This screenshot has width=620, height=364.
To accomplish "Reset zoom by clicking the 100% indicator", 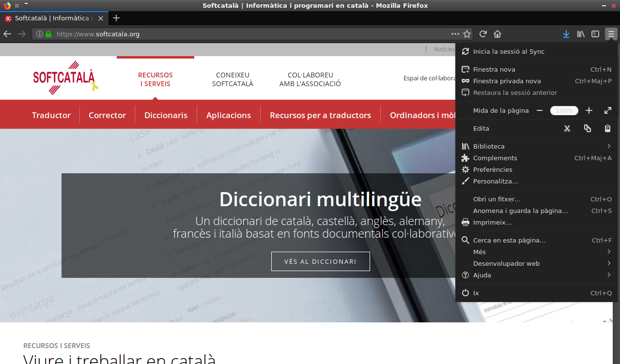I will click(x=564, y=110).
